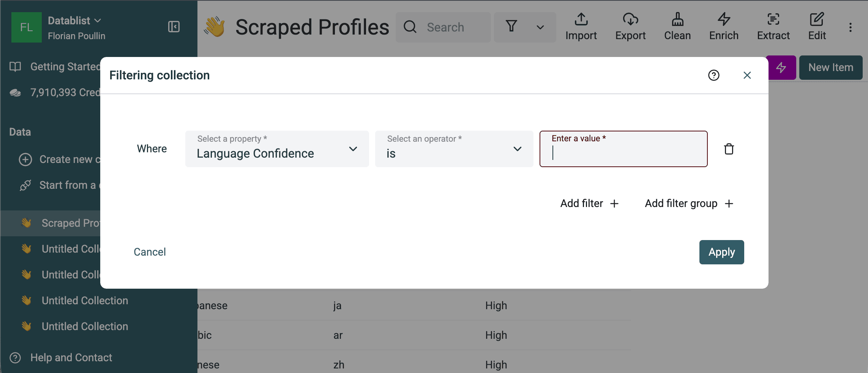The height and width of the screenshot is (373, 868).
Task: Open the Select a property dropdown
Action: click(277, 149)
